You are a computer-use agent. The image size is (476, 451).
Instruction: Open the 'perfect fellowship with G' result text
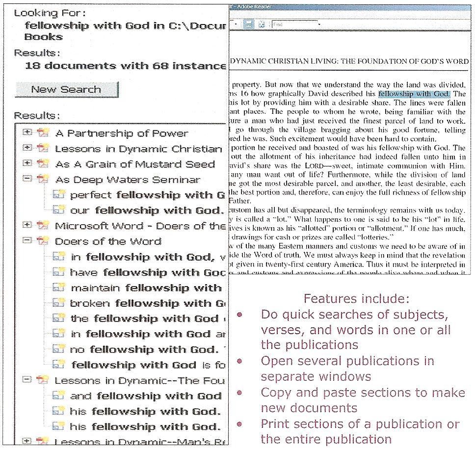coord(148,195)
